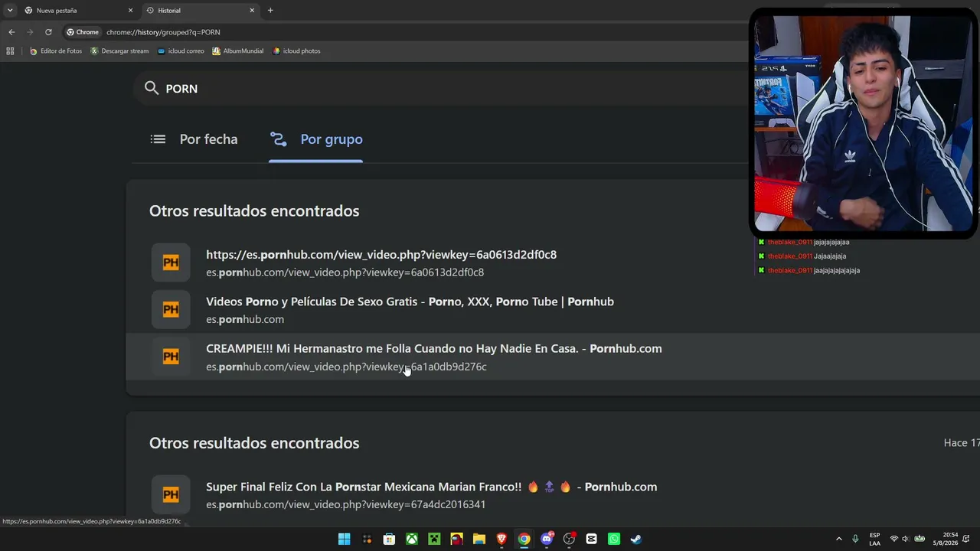The height and width of the screenshot is (551, 980).
Task: Select the Historial tab
Action: (x=199, y=11)
